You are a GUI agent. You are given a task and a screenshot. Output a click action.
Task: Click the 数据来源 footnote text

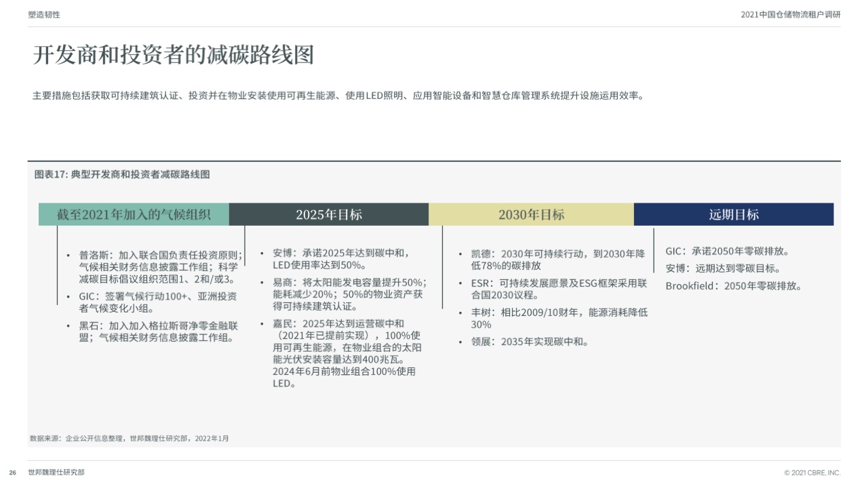point(130,439)
